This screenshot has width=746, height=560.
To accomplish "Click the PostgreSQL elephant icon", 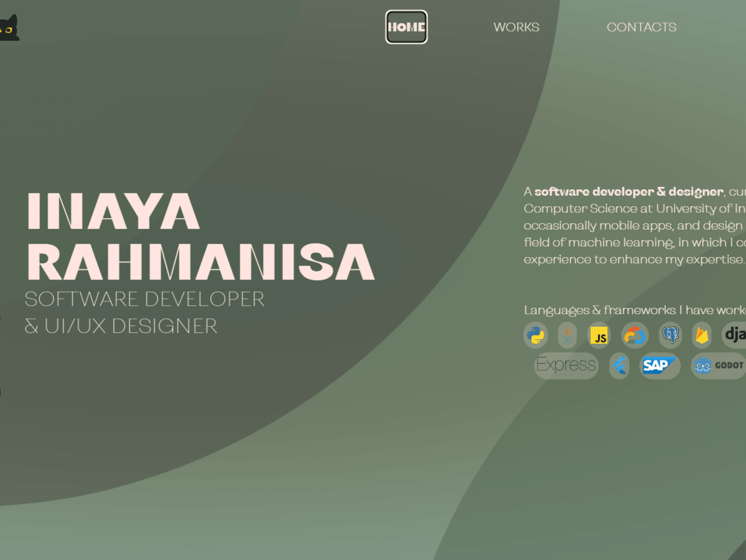I will coord(670,335).
